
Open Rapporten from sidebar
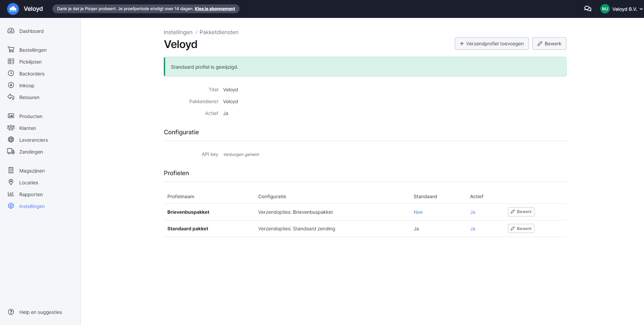(x=31, y=194)
